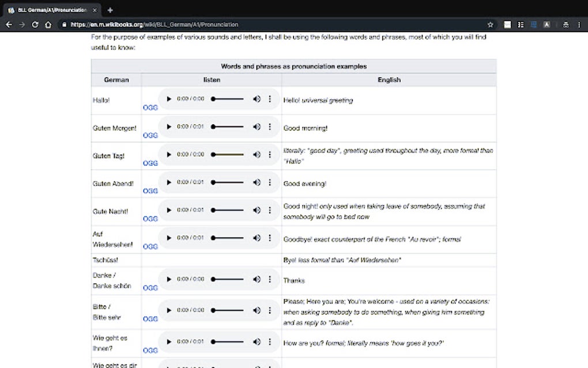Mute the "Gute Nacht!" audio volume

tap(257, 210)
